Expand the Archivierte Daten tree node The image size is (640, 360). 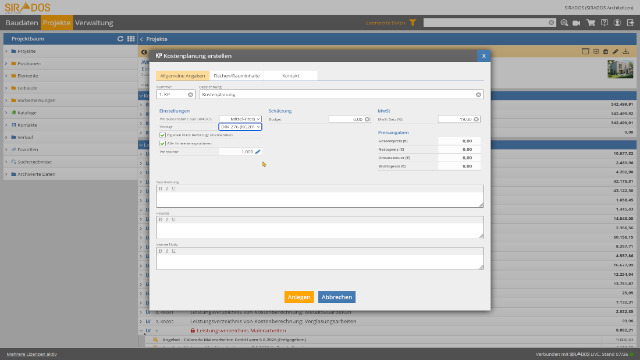(x=6, y=174)
